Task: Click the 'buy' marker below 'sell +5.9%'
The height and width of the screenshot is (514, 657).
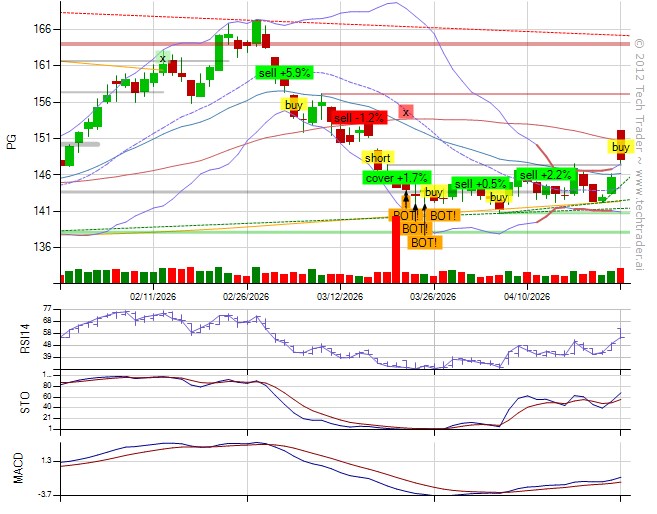Action: click(293, 105)
